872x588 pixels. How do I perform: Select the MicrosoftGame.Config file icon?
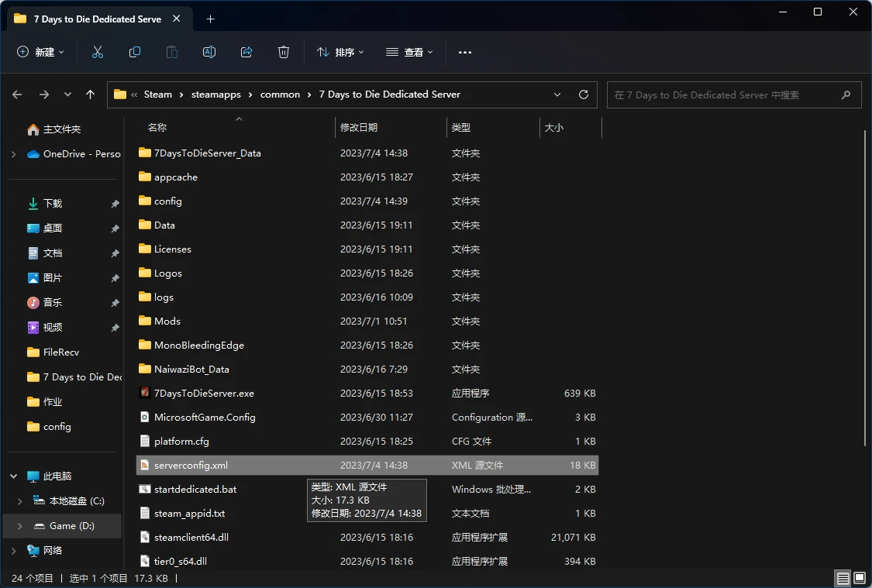(x=145, y=417)
